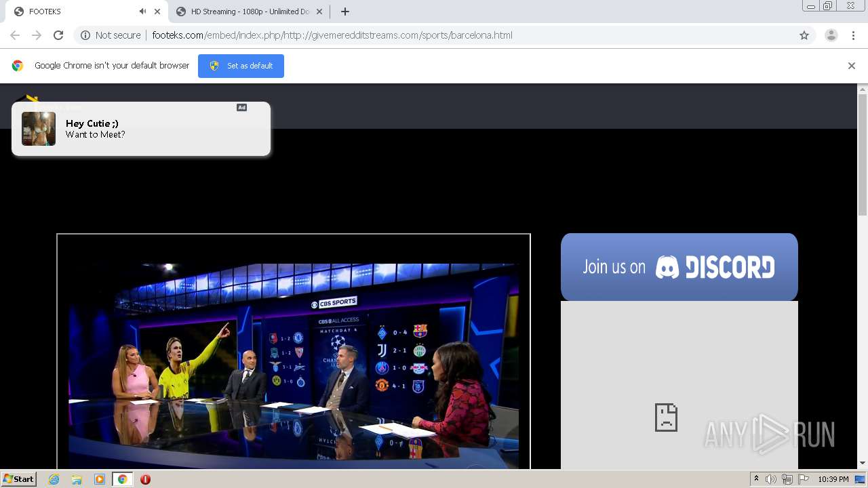The width and height of the screenshot is (868, 488).
Task: Open the Windows Start menu
Action: (x=18, y=479)
